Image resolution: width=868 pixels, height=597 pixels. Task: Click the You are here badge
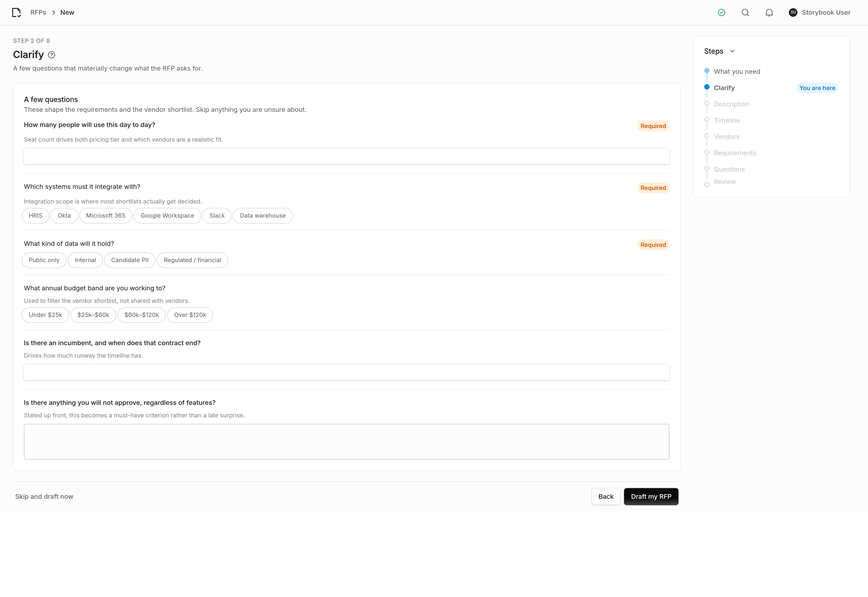817,88
